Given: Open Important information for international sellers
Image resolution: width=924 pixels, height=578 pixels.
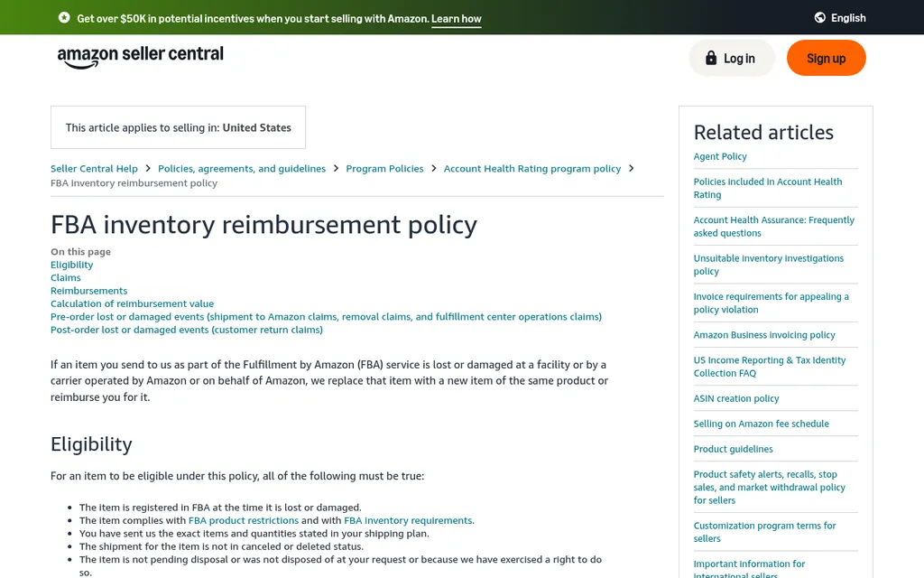Looking at the screenshot, I should [749, 569].
